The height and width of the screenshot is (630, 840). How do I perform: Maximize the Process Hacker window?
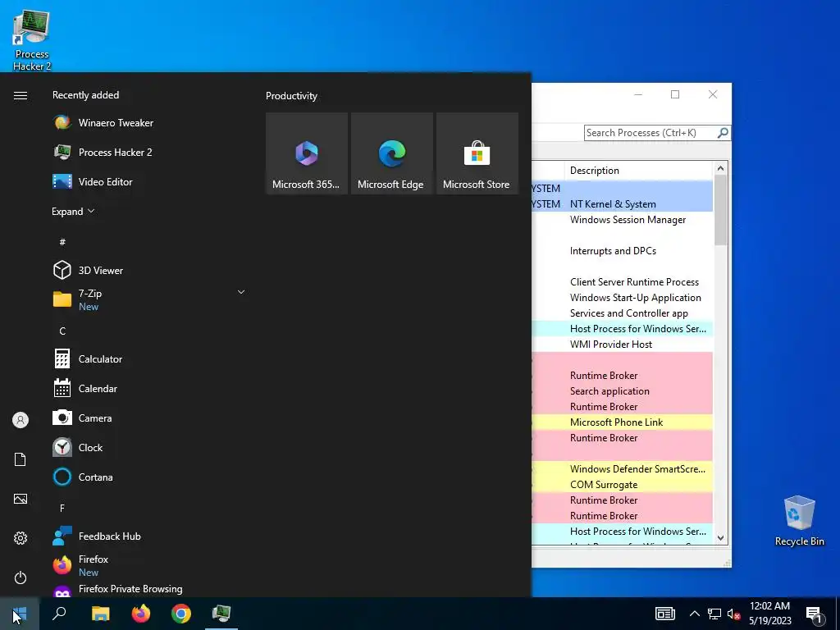tap(675, 94)
